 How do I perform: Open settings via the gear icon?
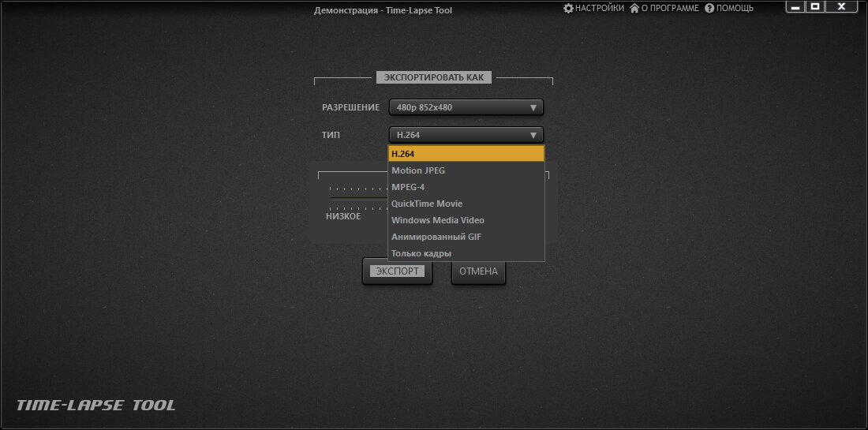click(x=568, y=8)
